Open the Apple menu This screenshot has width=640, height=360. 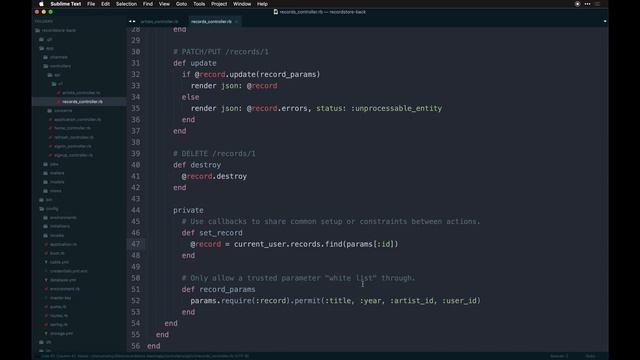pyautogui.click(x=41, y=4)
